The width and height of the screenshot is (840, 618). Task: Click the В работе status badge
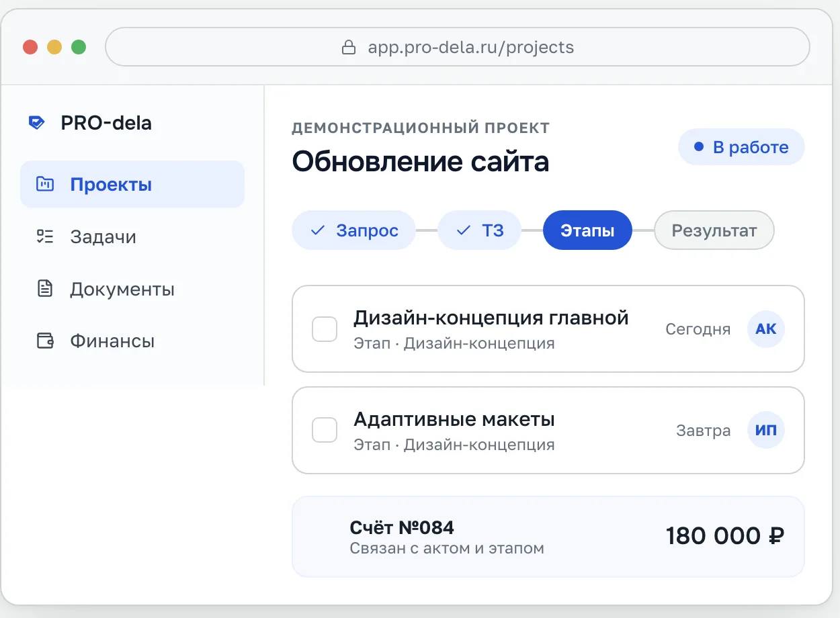pyautogui.click(x=741, y=146)
